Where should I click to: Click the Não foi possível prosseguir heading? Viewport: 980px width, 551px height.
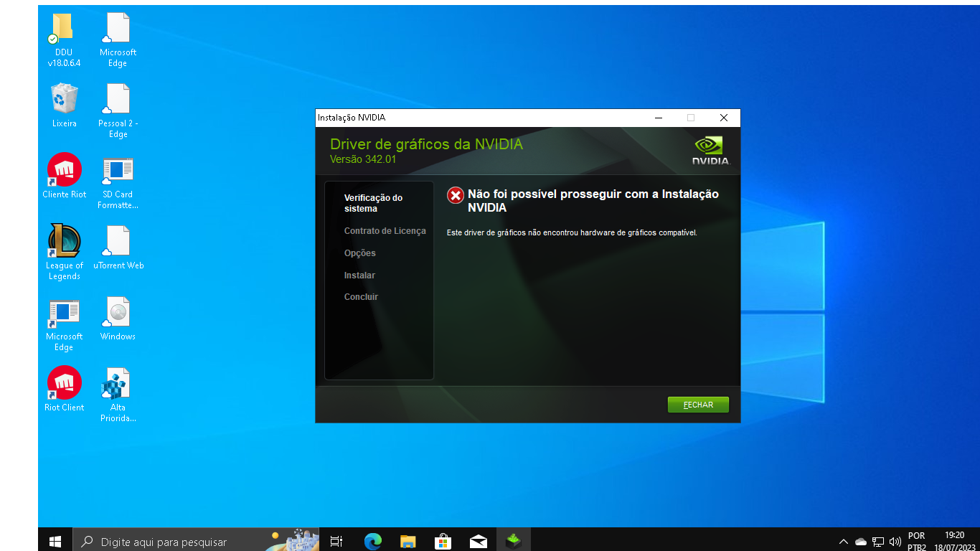pos(593,201)
